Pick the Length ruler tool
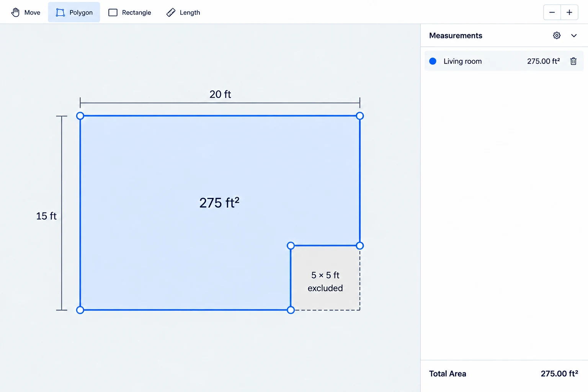This screenshot has width=588, height=392. [183, 12]
